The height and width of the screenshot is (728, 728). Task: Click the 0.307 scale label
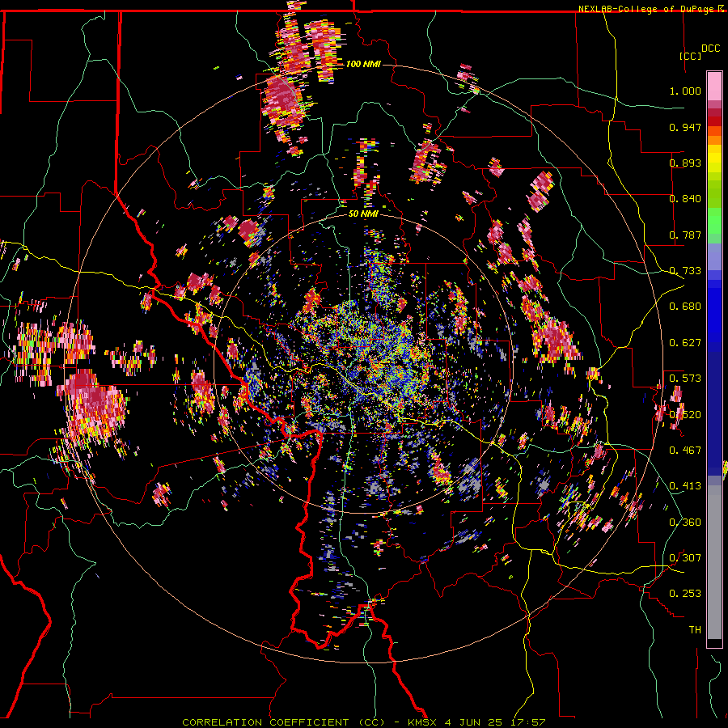coord(685,558)
